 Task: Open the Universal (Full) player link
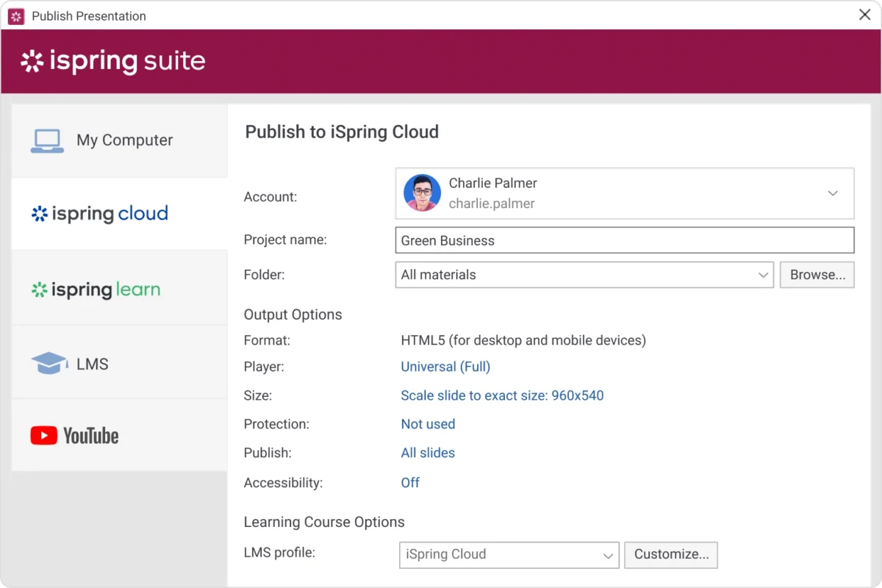[x=445, y=367]
